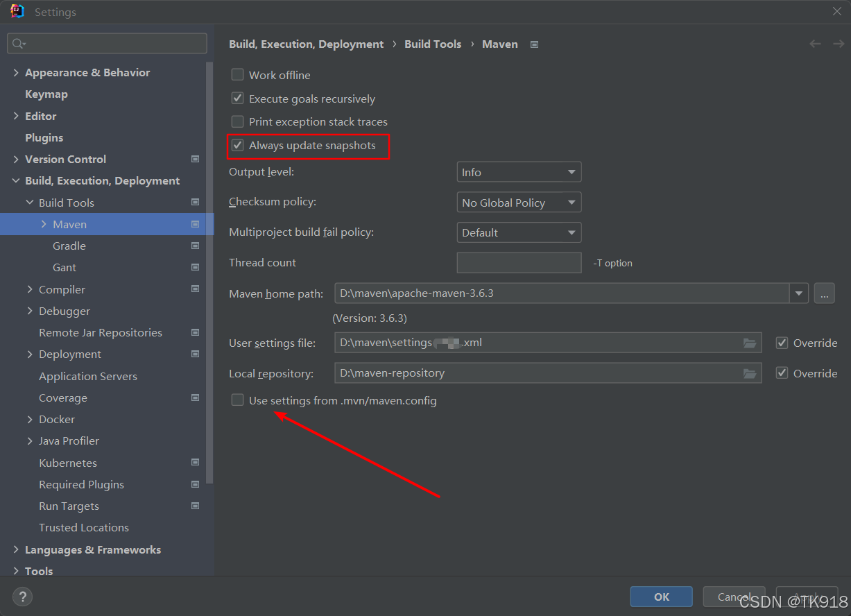Cancel the Settings dialog

click(x=734, y=597)
